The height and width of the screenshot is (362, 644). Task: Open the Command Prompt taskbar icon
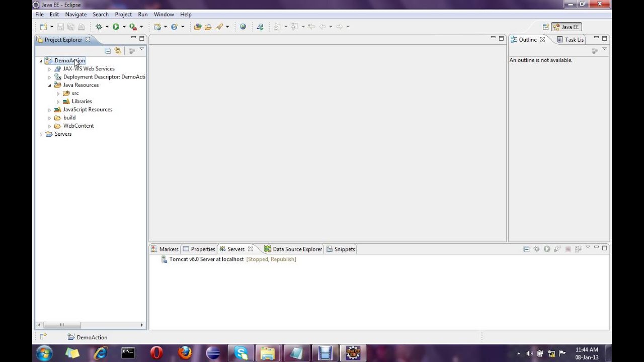[128, 353]
